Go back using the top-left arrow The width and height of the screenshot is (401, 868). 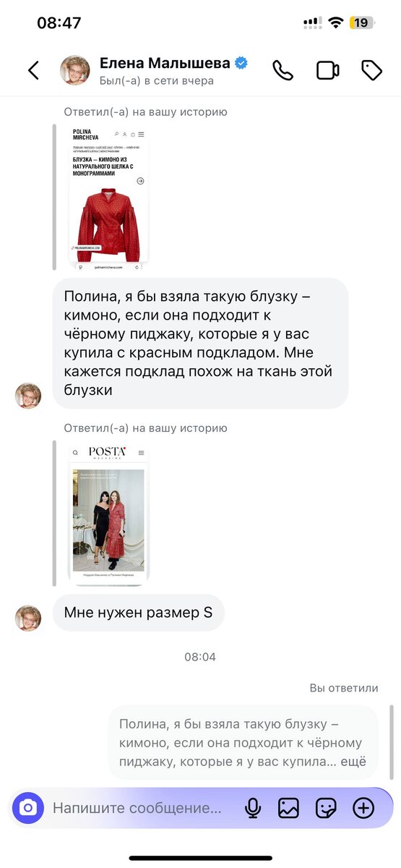tap(33, 70)
